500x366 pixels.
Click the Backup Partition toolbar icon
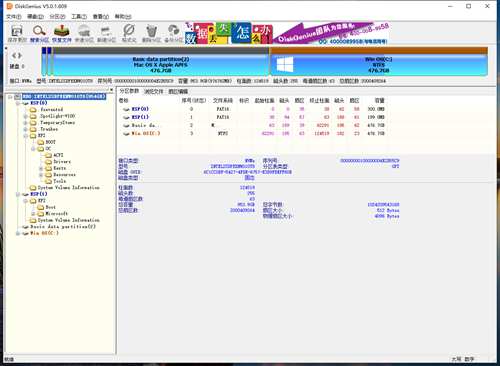pos(173,34)
